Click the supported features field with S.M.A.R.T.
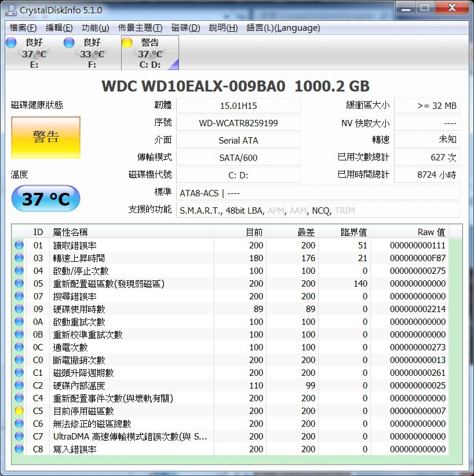The image size is (474, 476). 318,210
